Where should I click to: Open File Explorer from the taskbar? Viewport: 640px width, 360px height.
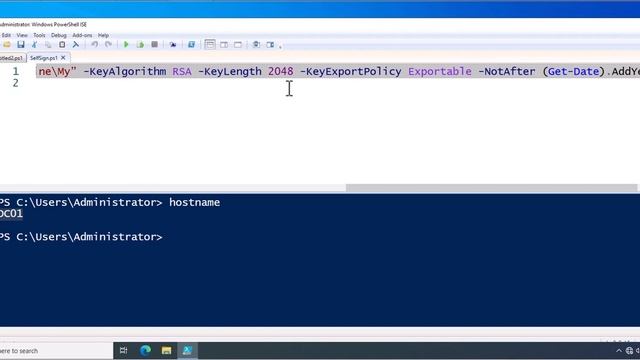[166, 350]
